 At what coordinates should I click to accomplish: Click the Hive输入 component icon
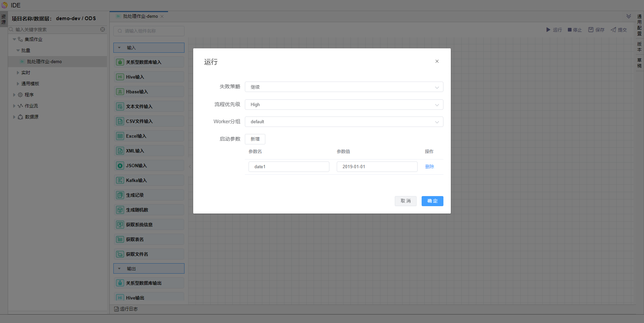(120, 77)
